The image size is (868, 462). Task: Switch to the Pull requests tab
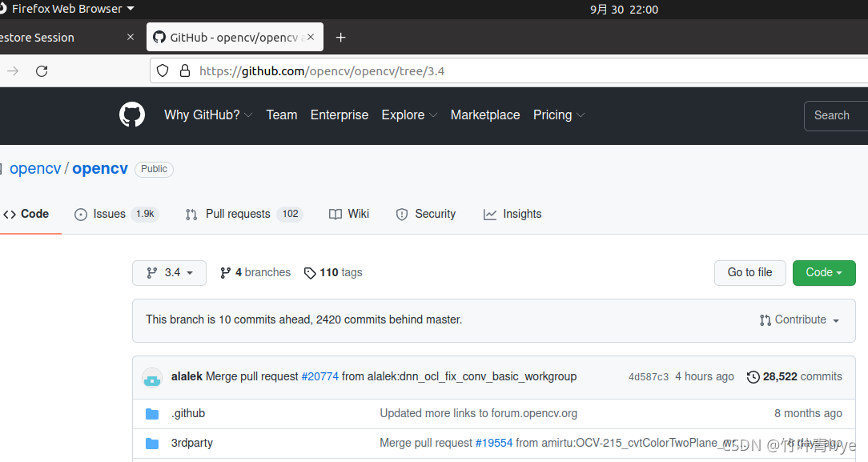point(244,214)
